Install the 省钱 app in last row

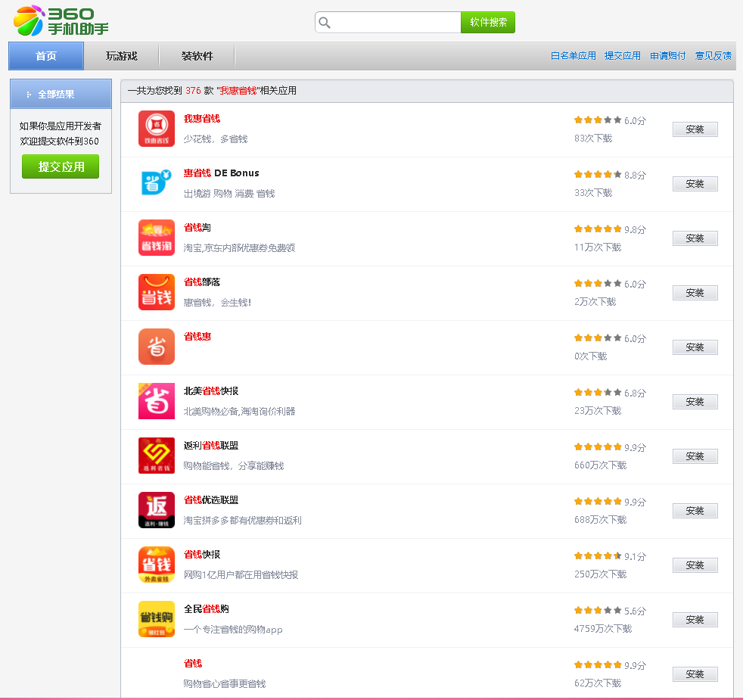[x=695, y=674]
